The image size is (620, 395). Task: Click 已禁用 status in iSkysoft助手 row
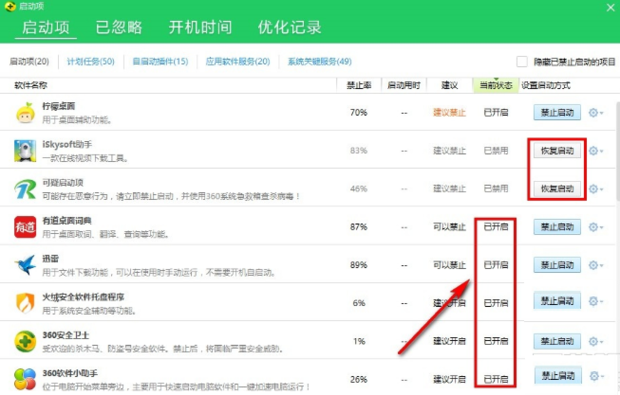tap(496, 151)
